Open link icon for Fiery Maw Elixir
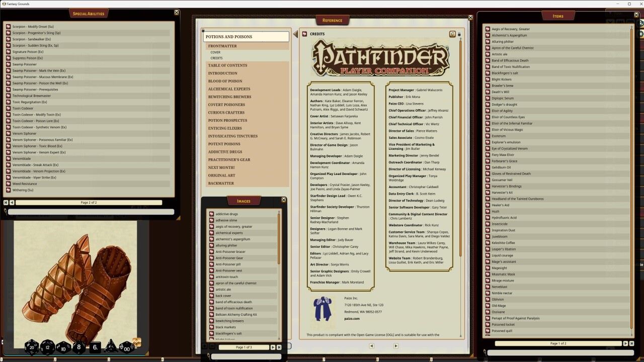 488,155
